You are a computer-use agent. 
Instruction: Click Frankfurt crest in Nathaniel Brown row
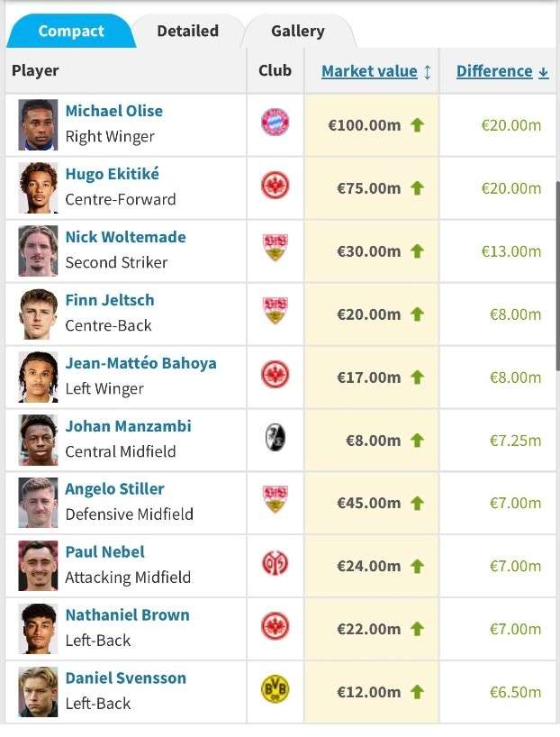275,626
